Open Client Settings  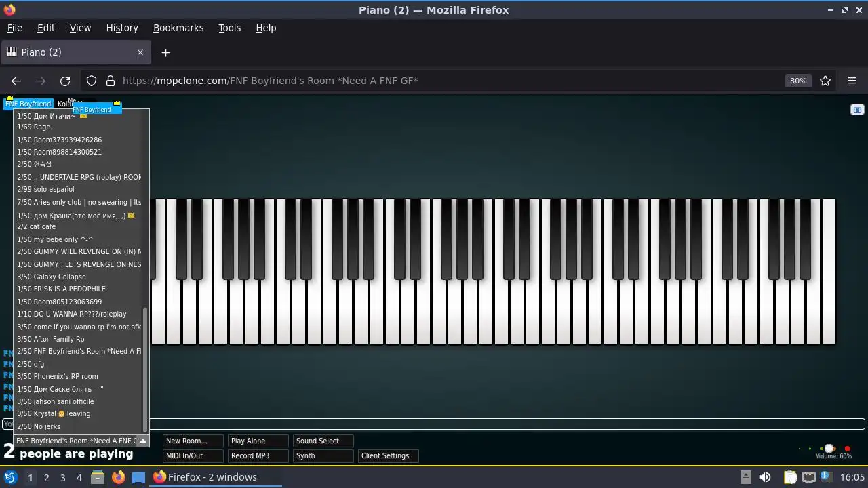coord(389,455)
